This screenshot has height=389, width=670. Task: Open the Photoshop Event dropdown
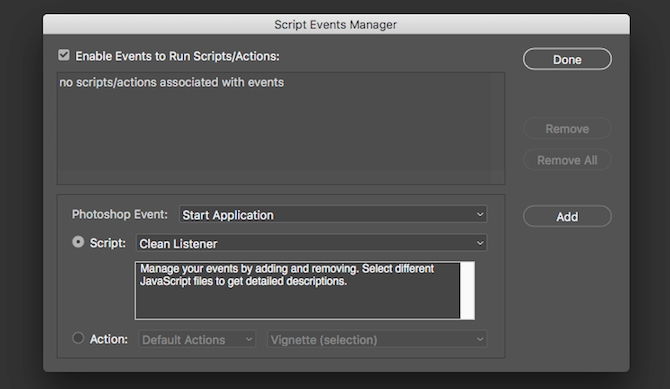pos(333,215)
